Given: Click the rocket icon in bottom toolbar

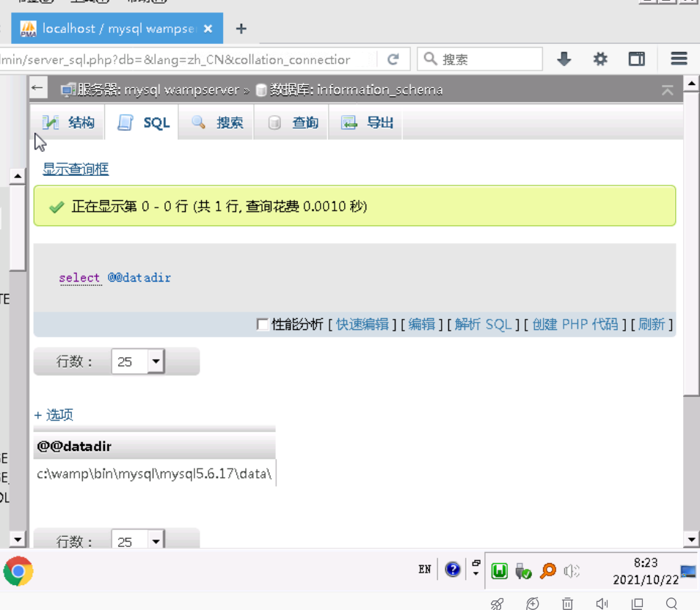Looking at the screenshot, I should coord(497,603).
